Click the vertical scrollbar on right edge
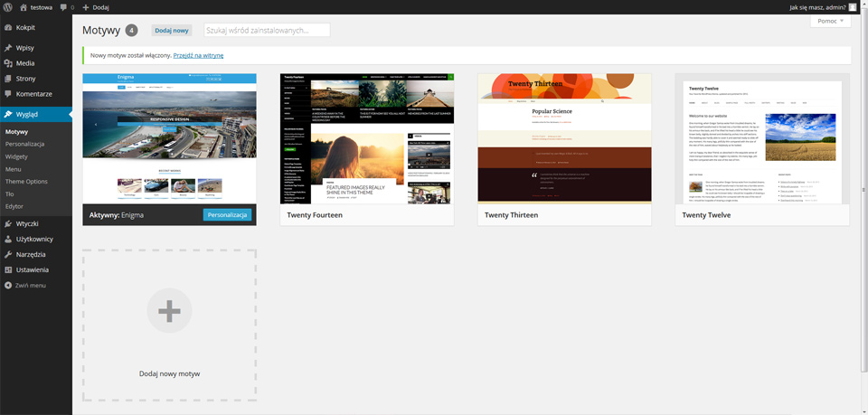 [x=864, y=191]
